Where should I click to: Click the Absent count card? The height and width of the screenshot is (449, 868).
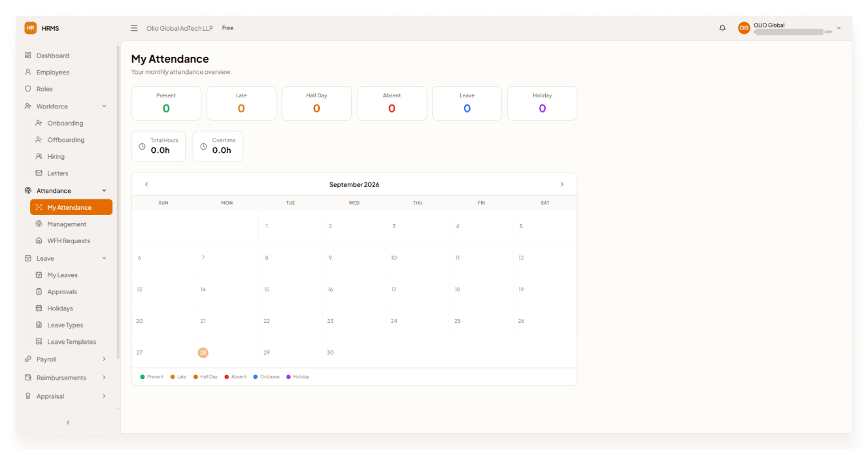[392, 103]
